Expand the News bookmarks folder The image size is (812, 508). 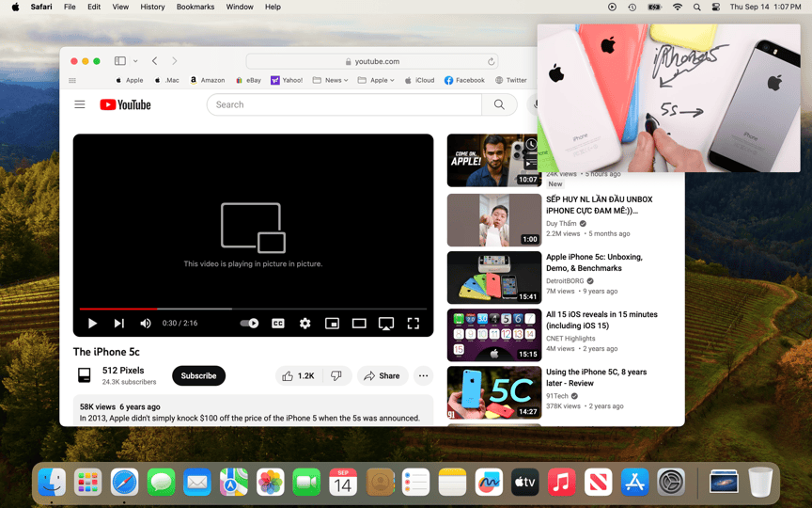pos(331,80)
